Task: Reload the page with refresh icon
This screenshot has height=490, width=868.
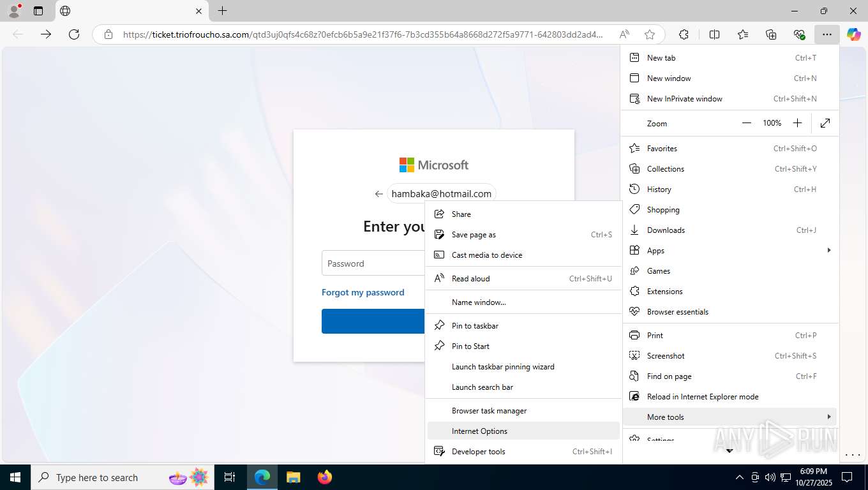Action: pyautogui.click(x=74, y=34)
